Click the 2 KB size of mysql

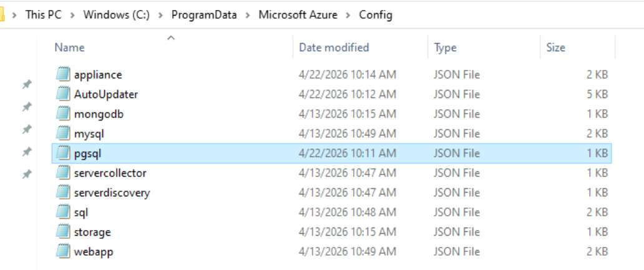coord(597,134)
